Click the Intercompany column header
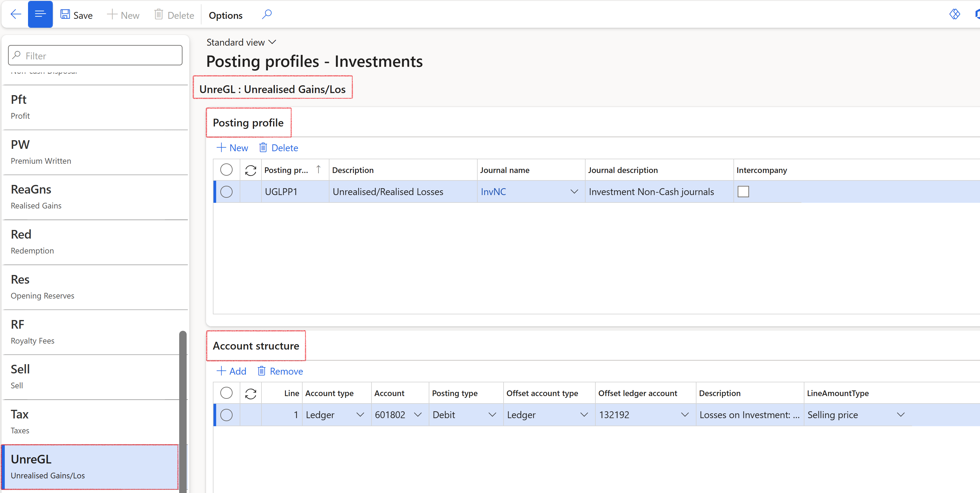980x493 pixels. coord(762,170)
